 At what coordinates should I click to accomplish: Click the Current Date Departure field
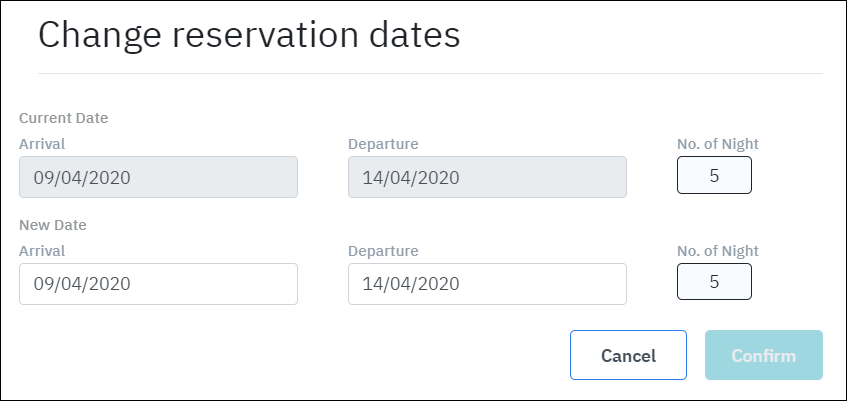[x=487, y=177]
